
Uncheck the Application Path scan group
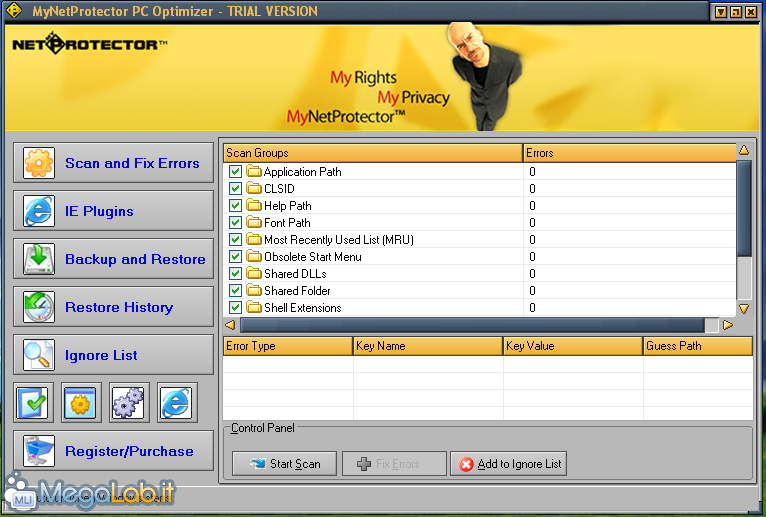pos(235,172)
